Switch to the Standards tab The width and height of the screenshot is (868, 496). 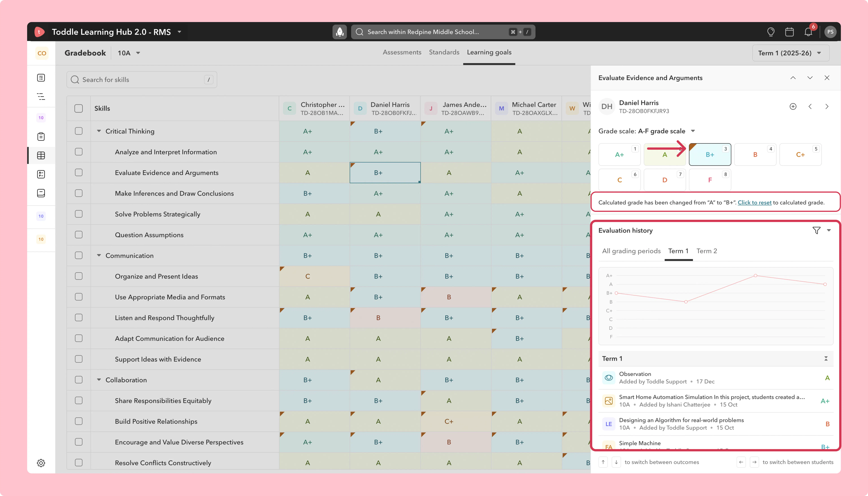[x=444, y=52]
